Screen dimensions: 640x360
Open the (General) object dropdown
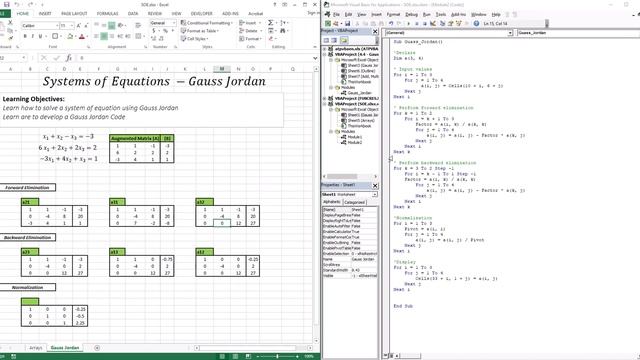[510, 33]
